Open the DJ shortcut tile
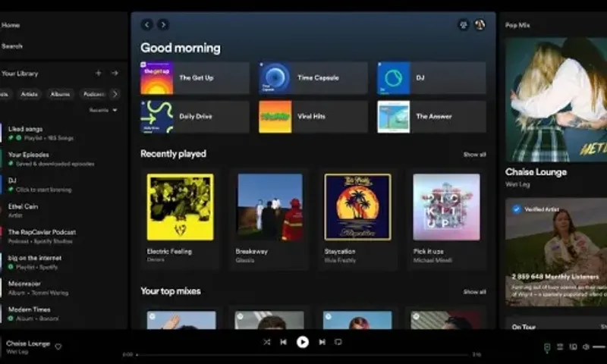This screenshot has width=607, height=364. click(x=432, y=78)
